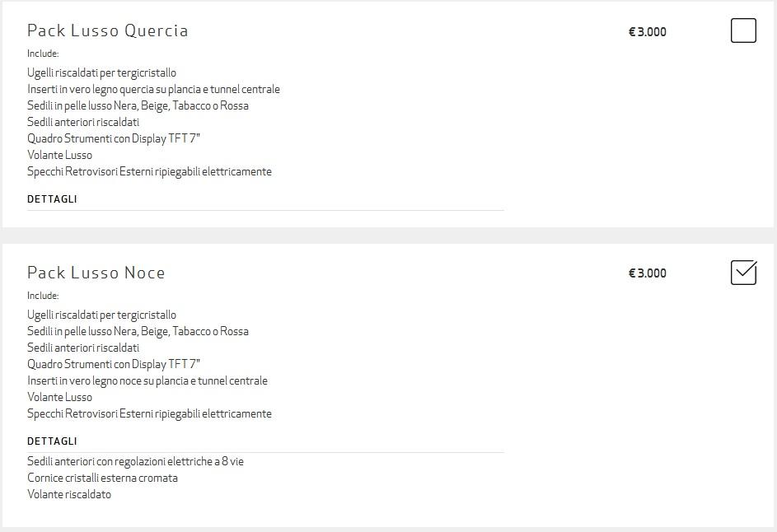Check the Pack Lusso Quercia checkbox

click(743, 30)
